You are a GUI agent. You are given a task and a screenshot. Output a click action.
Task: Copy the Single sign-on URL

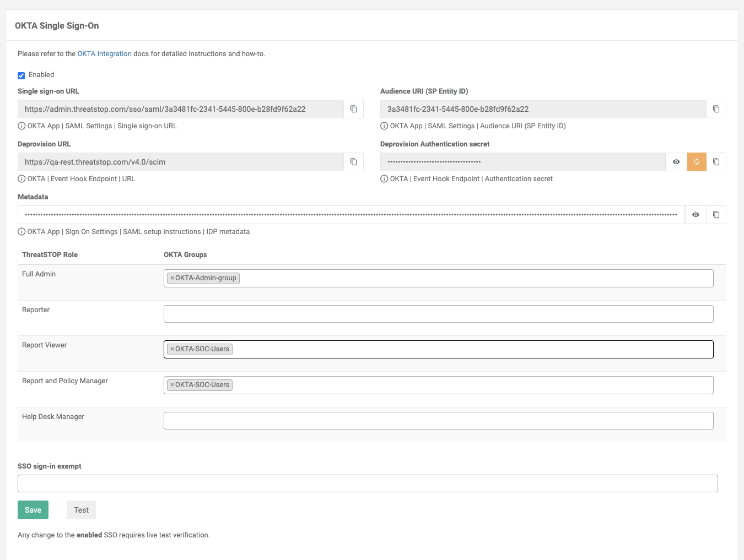[x=353, y=109]
